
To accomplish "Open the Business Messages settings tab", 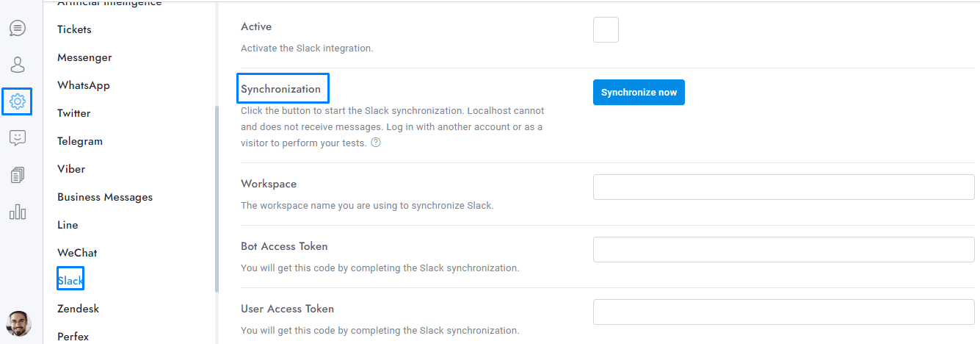I will point(105,197).
